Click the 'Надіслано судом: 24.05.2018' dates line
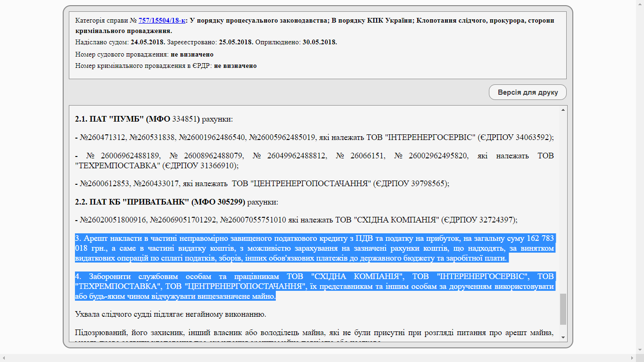Image resolution: width=644 pixels, height=362 pixels. click(206, 42)
